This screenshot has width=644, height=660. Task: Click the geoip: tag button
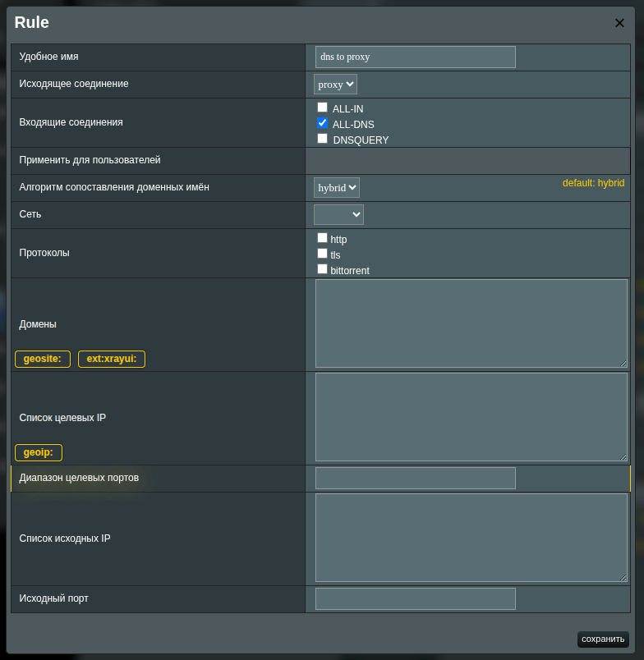pos(39,452)
